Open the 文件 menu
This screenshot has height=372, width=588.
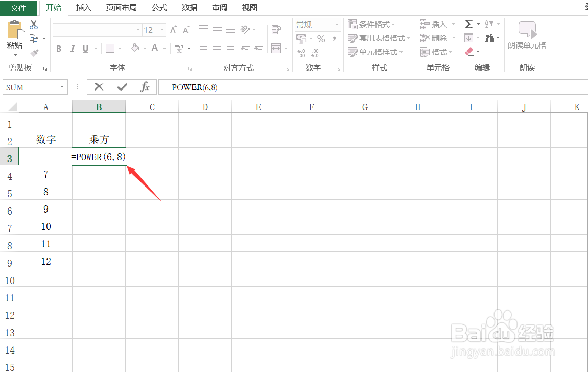click(18, 7)
